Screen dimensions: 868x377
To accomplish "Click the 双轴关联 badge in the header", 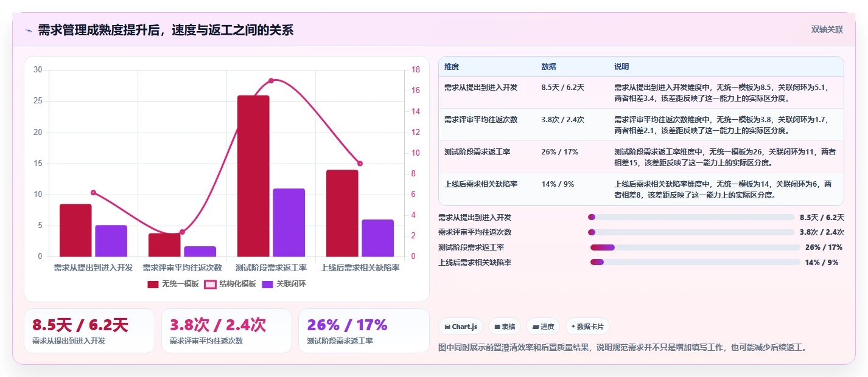I will (827, 29).
